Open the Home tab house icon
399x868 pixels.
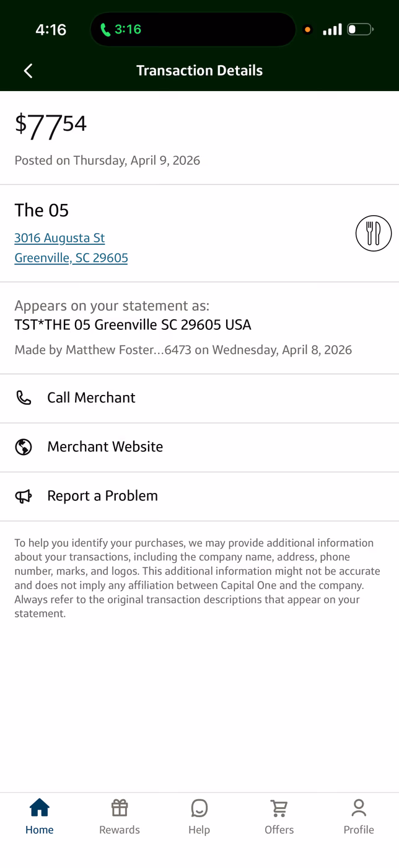coord(40,808)
